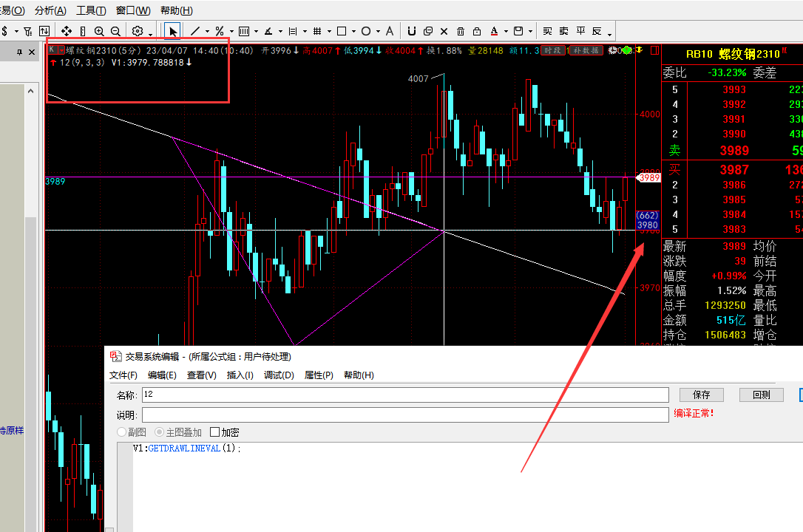Open the 窗口(W) menu

(x=133, y=10)
